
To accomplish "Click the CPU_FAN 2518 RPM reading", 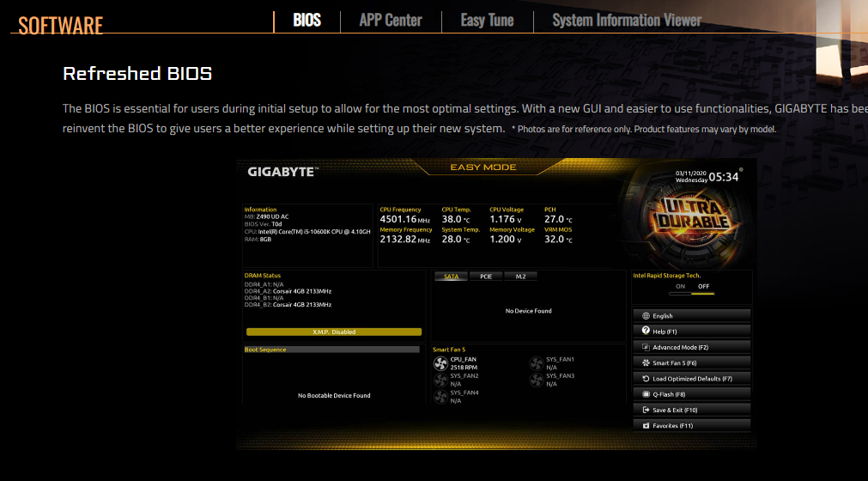I will pyautogui.click(x=464, y=368).
